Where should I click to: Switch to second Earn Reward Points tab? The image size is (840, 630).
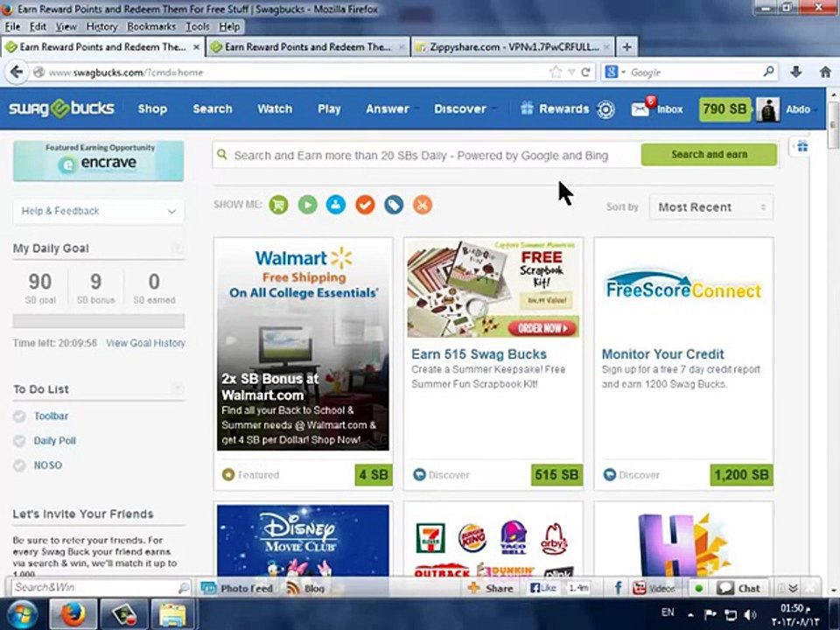(x=307, y=47)
